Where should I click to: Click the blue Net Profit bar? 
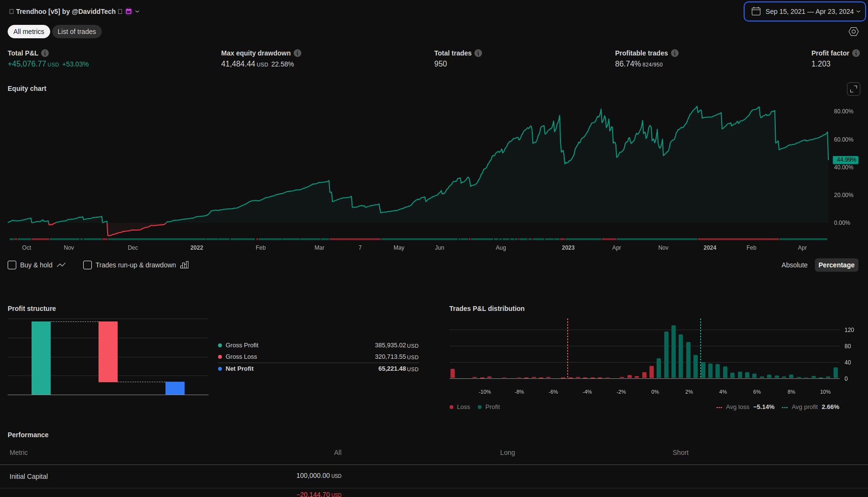pyautogui.click(x=175, y=388)
